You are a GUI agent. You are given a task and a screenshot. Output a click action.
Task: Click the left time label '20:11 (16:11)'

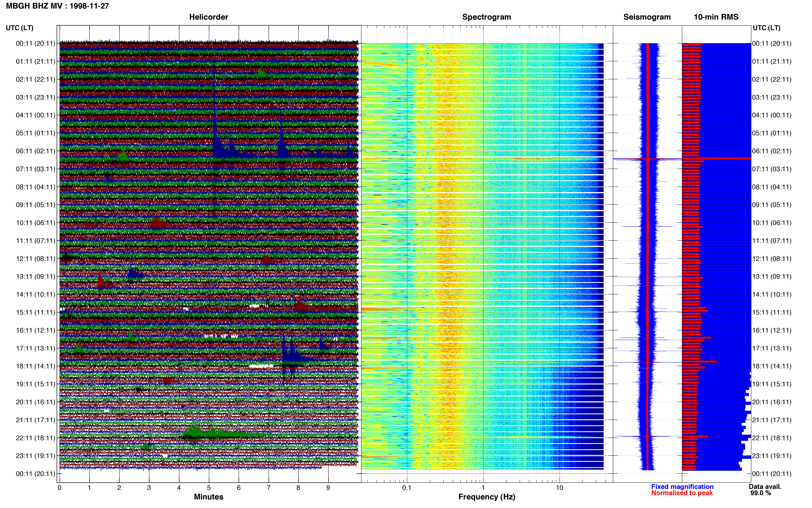(x=36, y=402)
